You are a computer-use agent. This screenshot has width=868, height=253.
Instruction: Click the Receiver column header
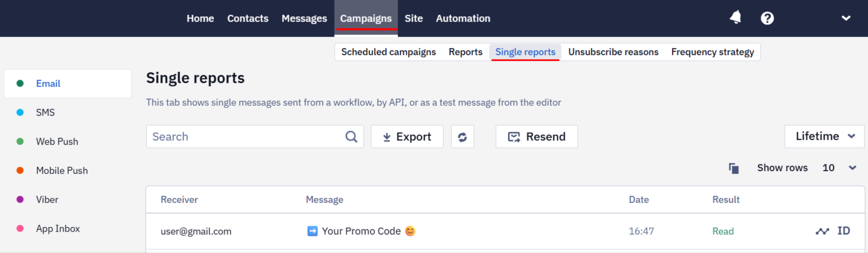179,200
